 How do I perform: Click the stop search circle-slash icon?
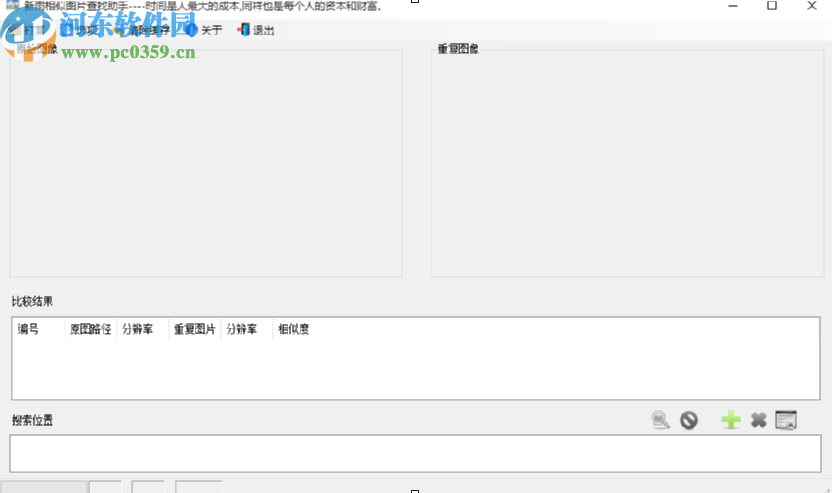[689, 420]
